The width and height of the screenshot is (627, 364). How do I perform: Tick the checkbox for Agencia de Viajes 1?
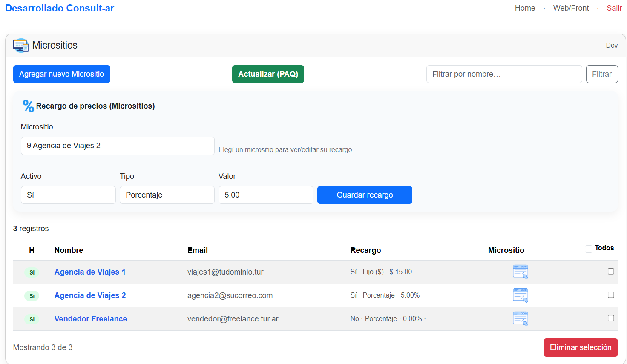pos(611,272)
